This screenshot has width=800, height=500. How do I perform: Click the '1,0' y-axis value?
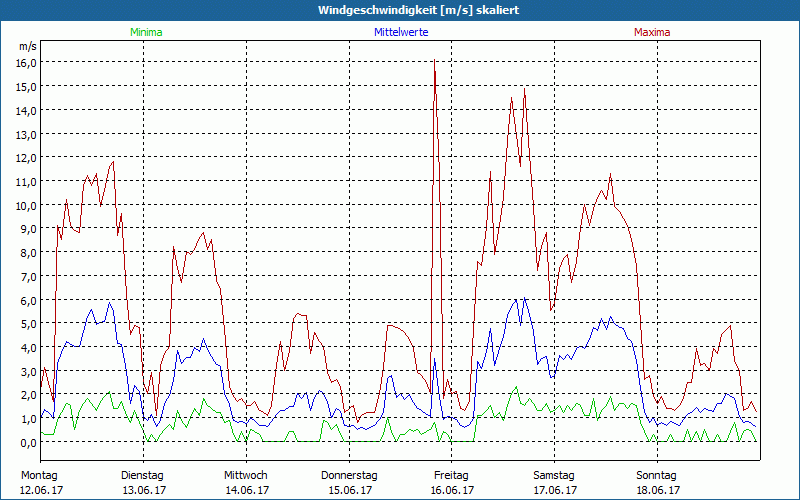click(29, 418)
